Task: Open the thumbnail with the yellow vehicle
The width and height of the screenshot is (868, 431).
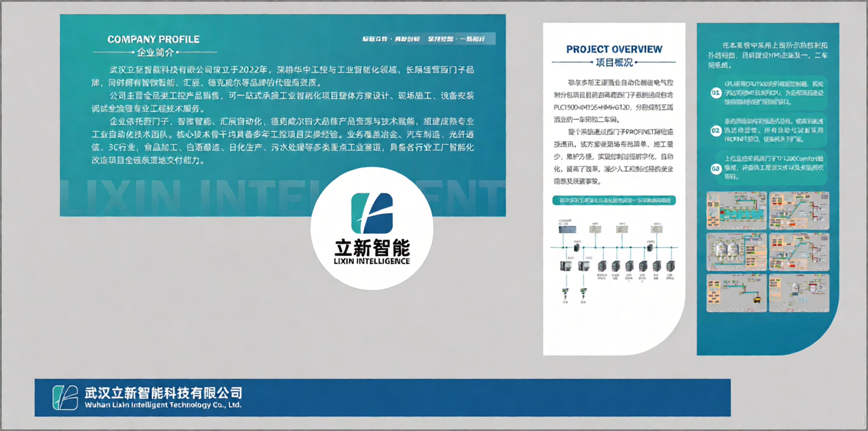Action: click(x=736, y=293)
